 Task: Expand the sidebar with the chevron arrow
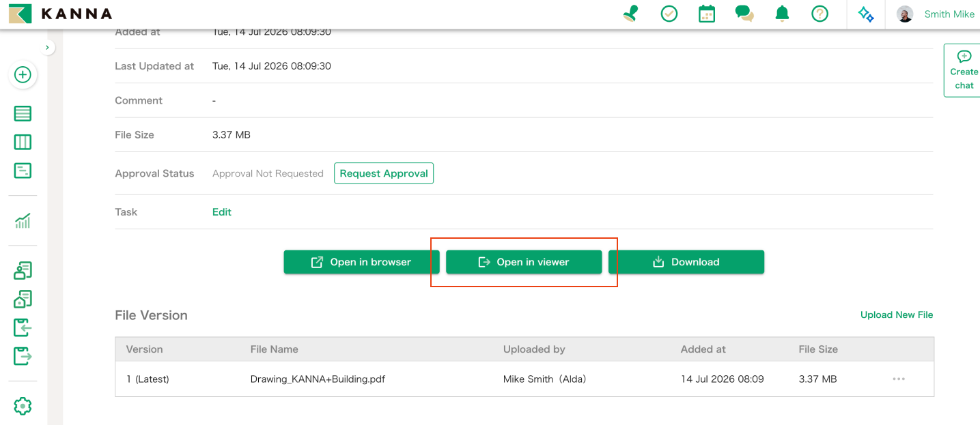[x=47, y=48]
